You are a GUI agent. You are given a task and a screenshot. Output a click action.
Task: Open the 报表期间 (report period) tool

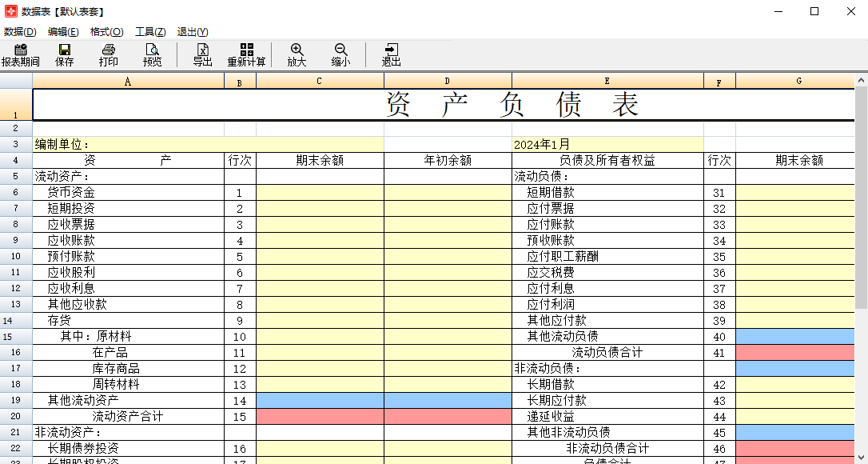[20, 54]
